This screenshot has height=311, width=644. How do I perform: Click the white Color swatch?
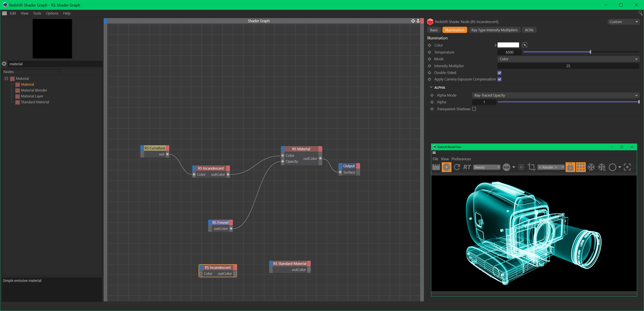pyautogui.click(x=508, y=45)
